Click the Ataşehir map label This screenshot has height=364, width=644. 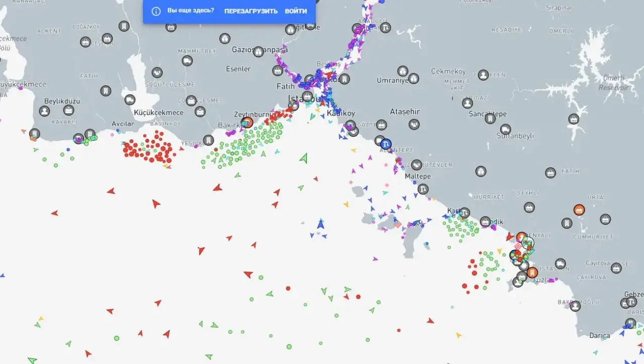[405, 112]
